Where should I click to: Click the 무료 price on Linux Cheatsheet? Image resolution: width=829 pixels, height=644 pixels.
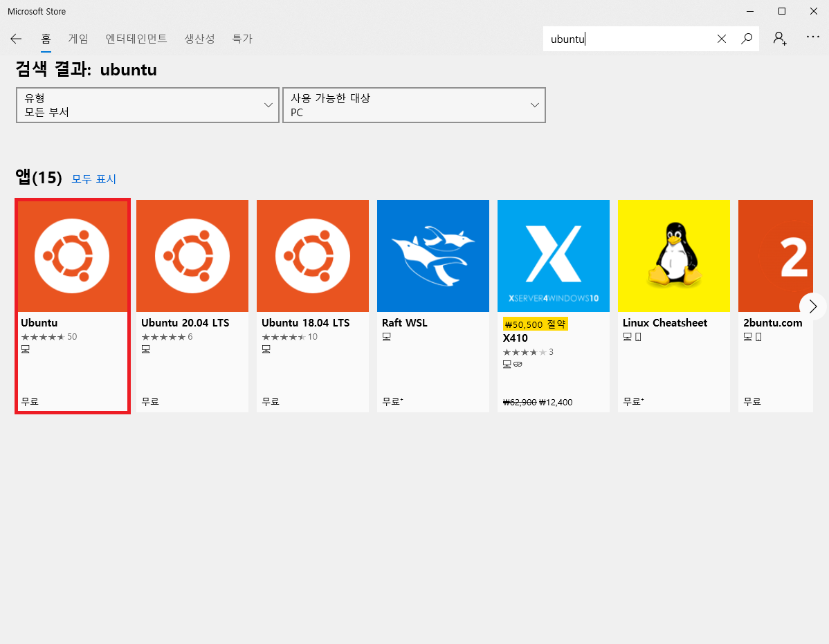633,401
